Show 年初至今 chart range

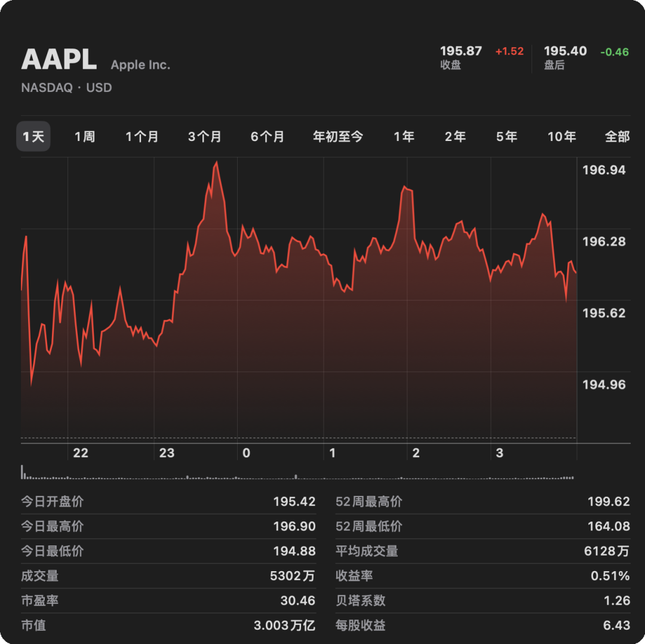click(x=337, y=137)
